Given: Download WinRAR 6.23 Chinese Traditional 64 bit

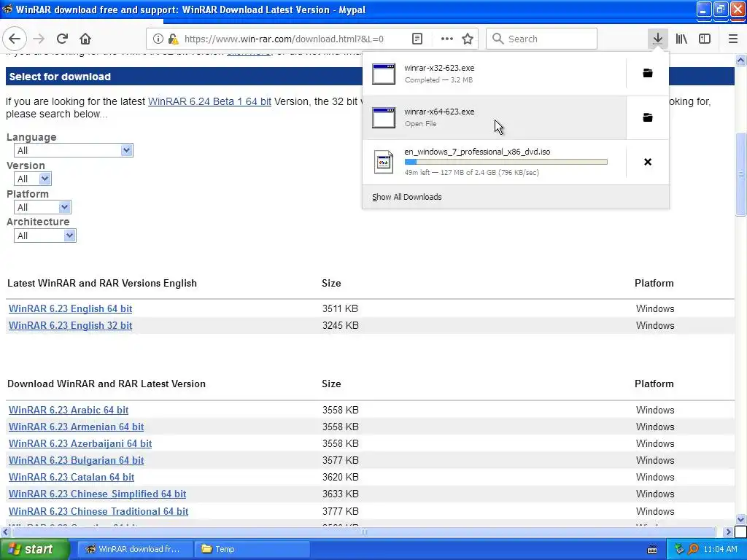Looking at the screenshot, I should tap(98, 511).
